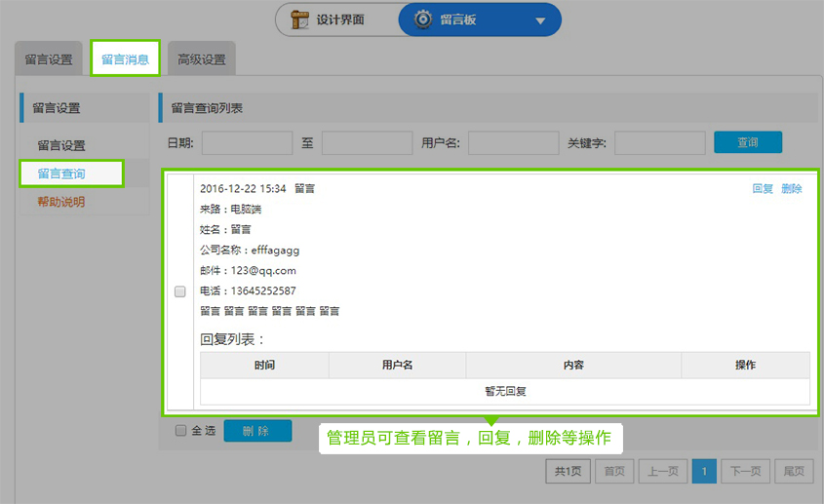824x504 pixels.
Task: Select 留言设置 in left sidebar
Action: 61,145
